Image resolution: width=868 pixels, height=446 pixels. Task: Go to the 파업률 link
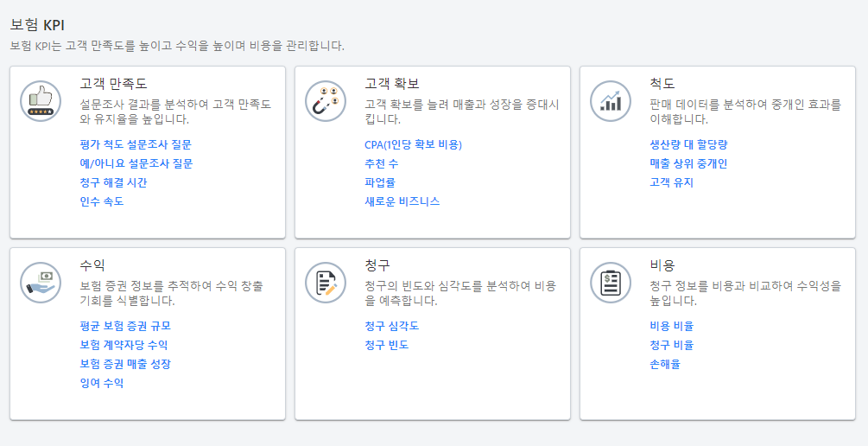pos(381,182)
